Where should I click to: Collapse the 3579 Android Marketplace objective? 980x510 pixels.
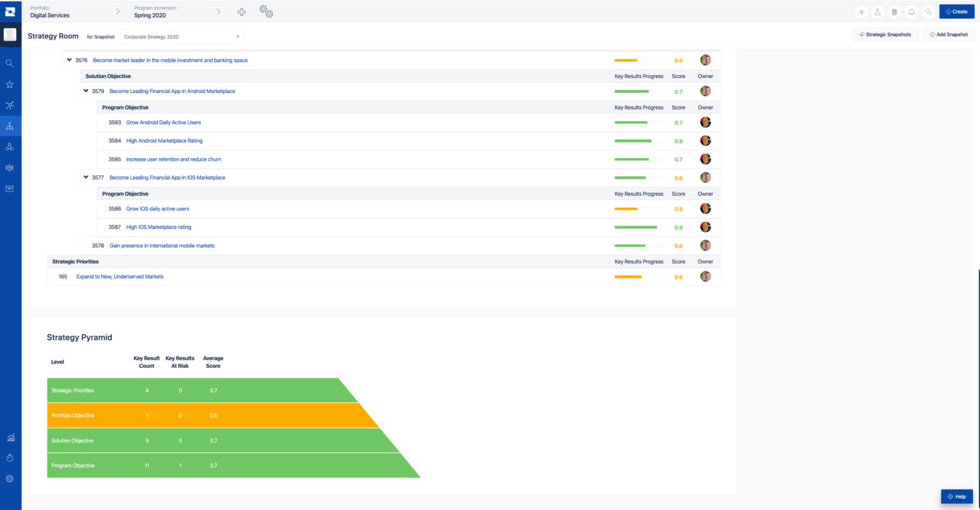click(86, 91)
